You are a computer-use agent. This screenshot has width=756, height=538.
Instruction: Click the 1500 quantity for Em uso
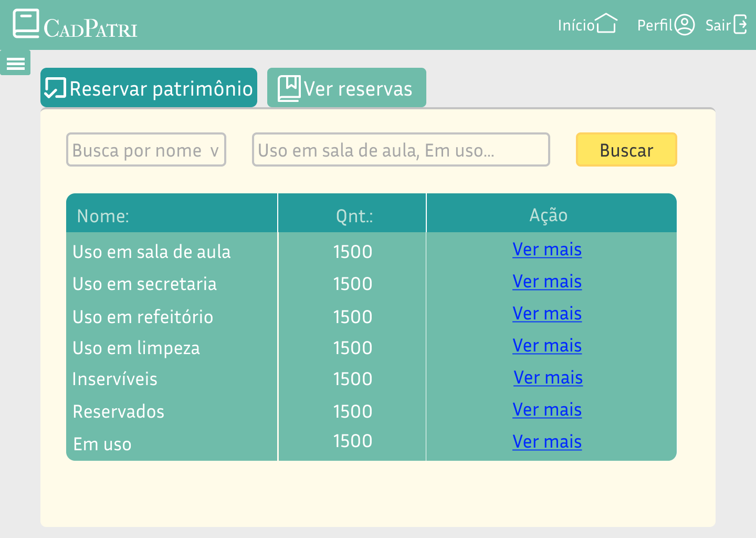(353, 441)
